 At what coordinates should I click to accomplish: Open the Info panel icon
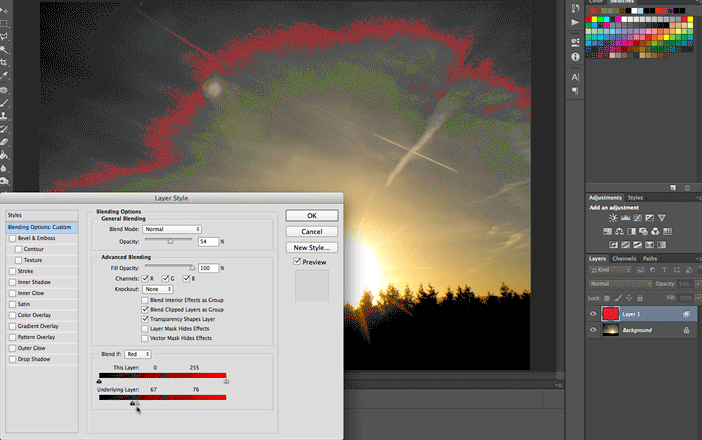pyautogui.click(x=575, y=57)
